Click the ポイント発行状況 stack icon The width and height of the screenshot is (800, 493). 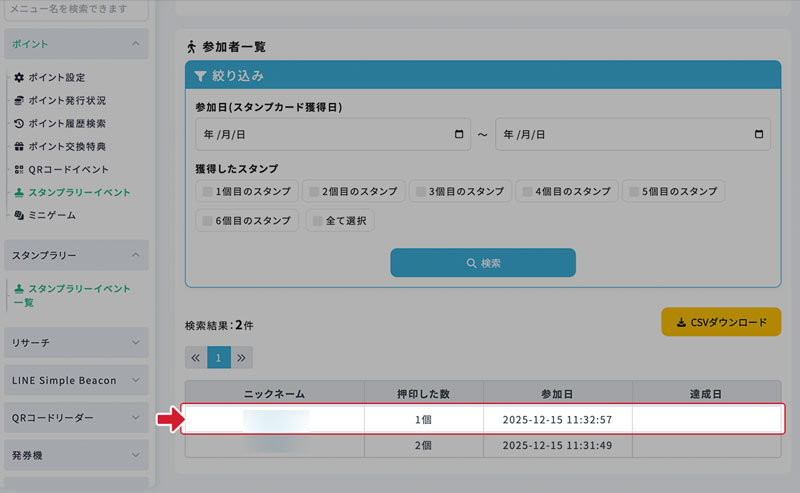(x=19, y=101)
